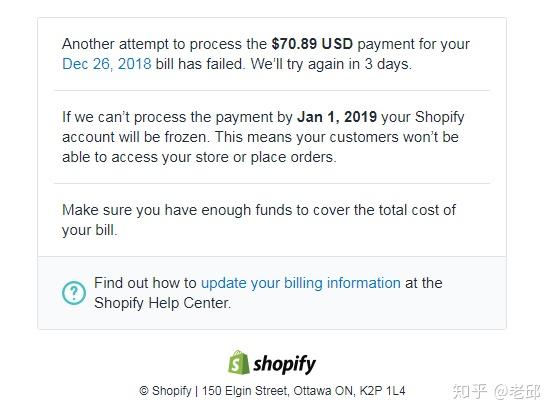The height and width of the screenshot is (415, 555).
Task: Click the @老邱 username in the watermark
Action: [x=517, y=391]
